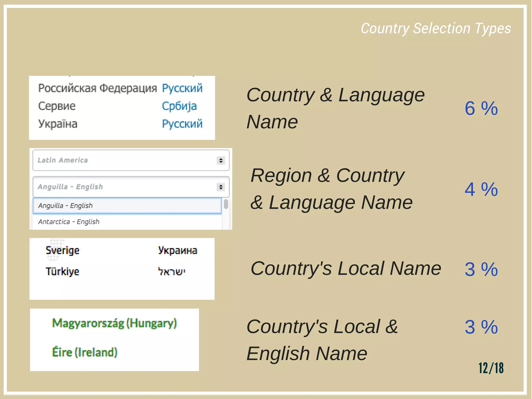Choose Türkiye from local names

[62, 271]
